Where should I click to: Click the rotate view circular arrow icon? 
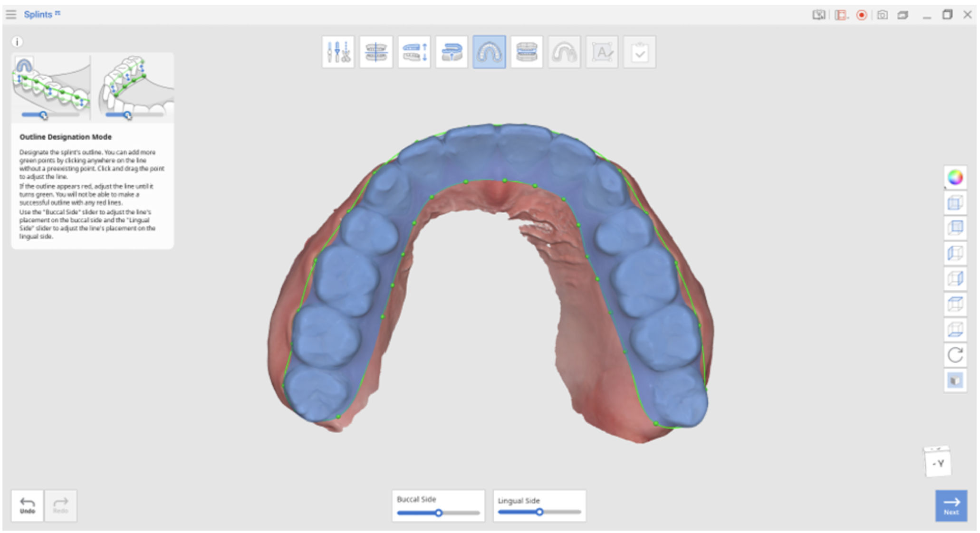click(x=955, y=355)
